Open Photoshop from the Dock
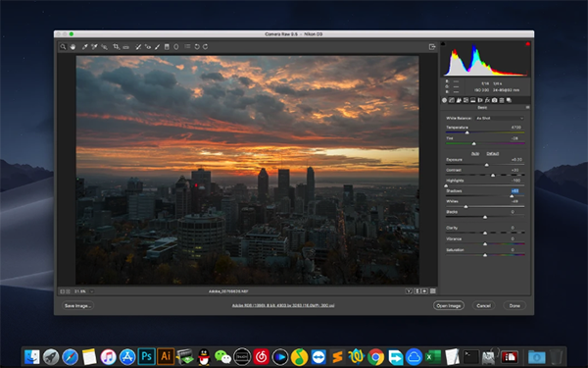 (x=147, y=356)
